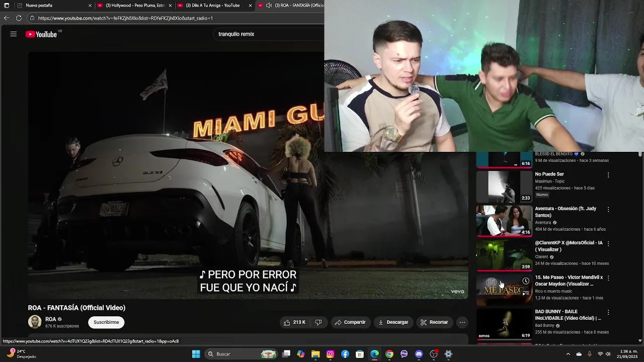Click the vevo logo on the video
Screen dimensions: 644x362
point(457,291)
